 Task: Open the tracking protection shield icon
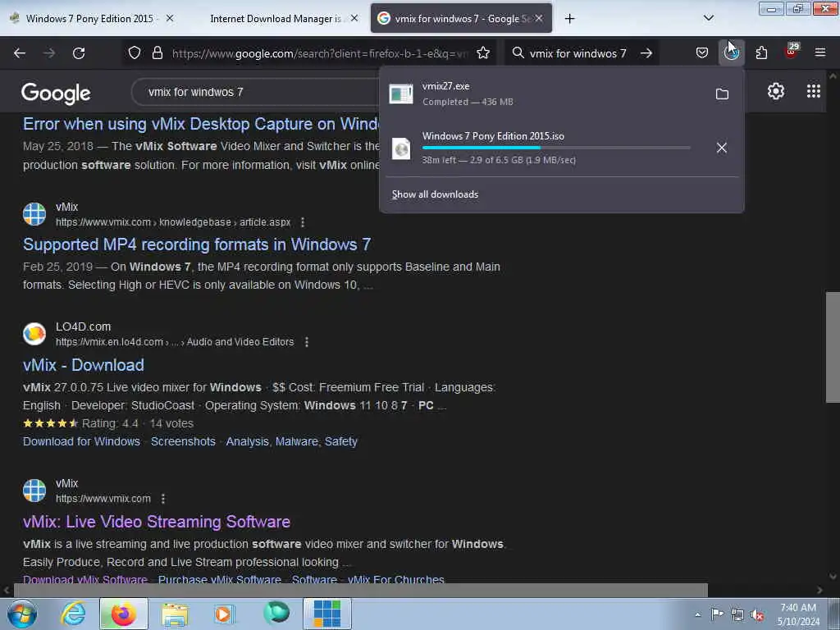click(x=135, y=53)
